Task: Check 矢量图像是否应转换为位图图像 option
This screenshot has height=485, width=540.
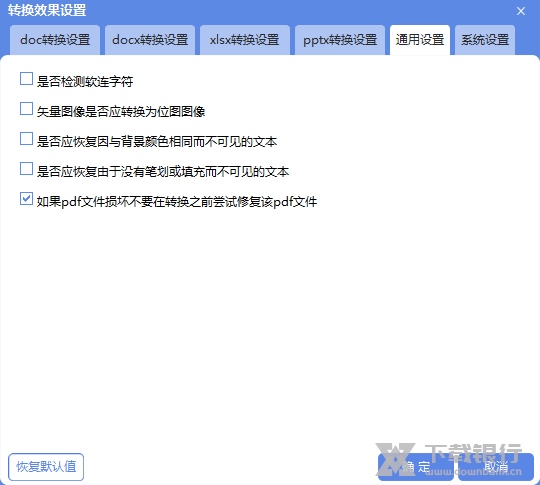Action: [x=26, y=109]
